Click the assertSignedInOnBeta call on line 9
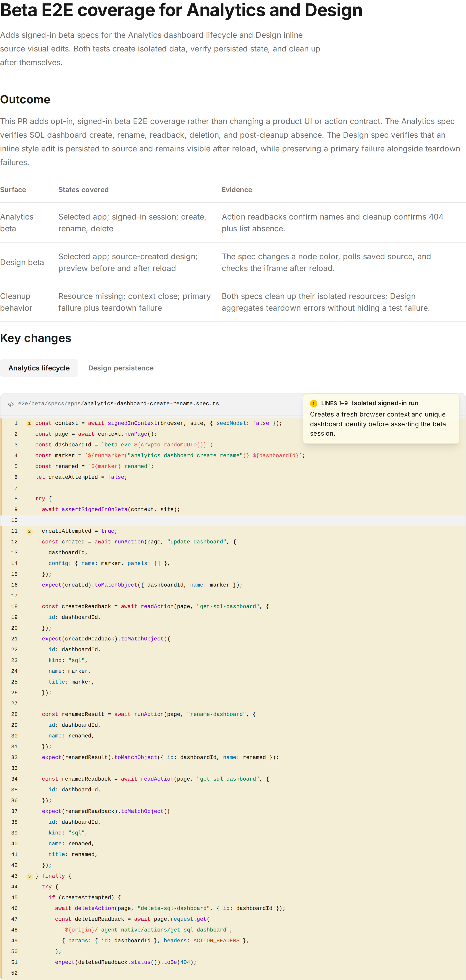Image resolution: width=466 pixels, height=980 pixels. pos(94,509)
